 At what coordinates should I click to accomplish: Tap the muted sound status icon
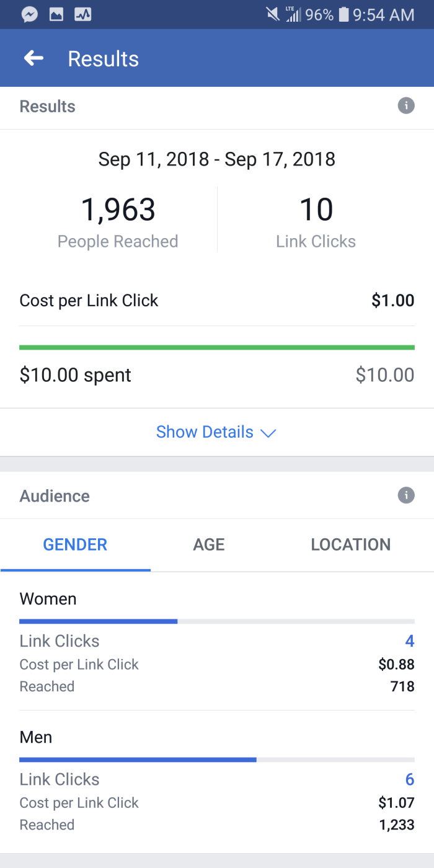pyautogui.click(x=273, y=14)
